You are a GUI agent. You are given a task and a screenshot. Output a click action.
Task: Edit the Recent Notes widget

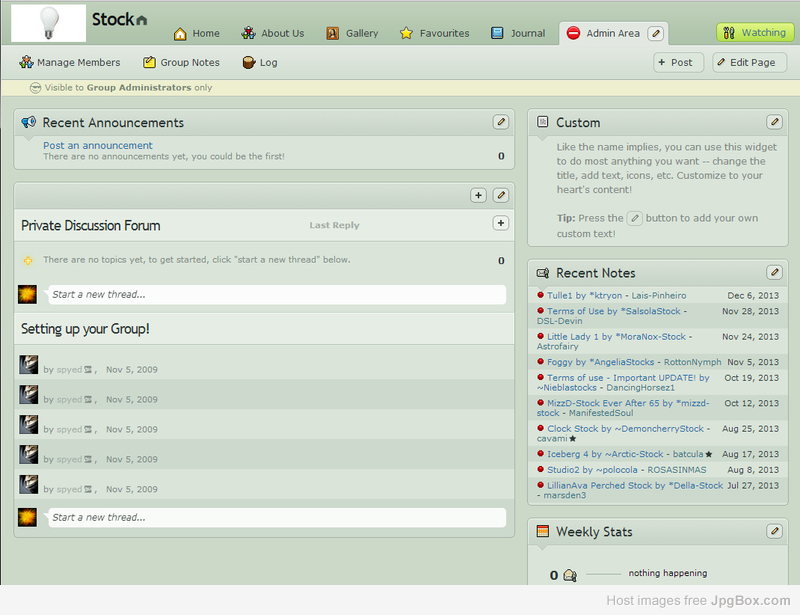[x=774, y=272]
